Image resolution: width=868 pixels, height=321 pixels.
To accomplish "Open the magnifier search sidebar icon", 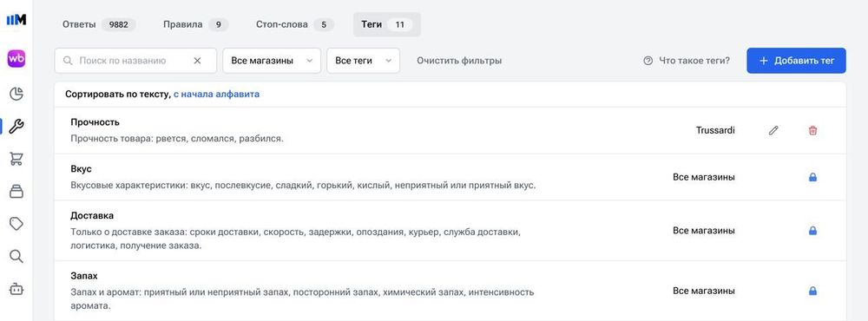I will coord(16,256).
